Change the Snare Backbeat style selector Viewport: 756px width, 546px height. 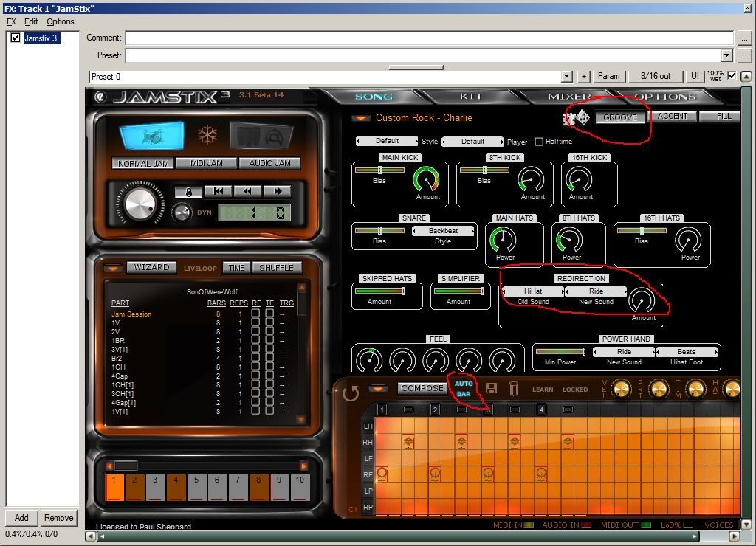[x=443, y=231]
